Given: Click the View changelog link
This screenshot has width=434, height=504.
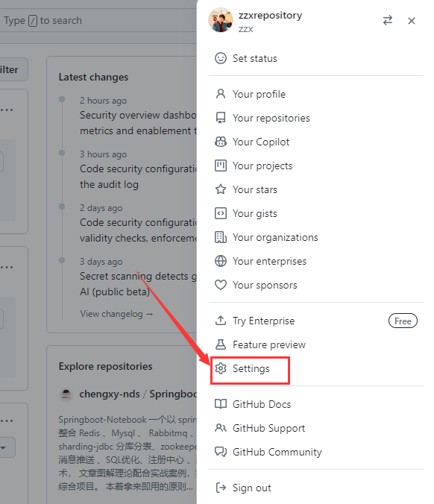Looking at the screenshot, I should pos(116,314).
